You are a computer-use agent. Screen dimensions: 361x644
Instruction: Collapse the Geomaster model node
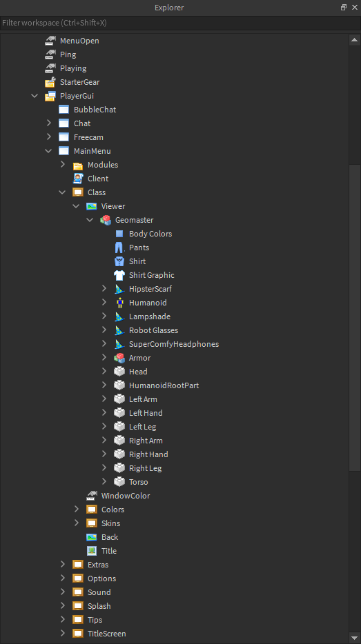click(90, 220)
